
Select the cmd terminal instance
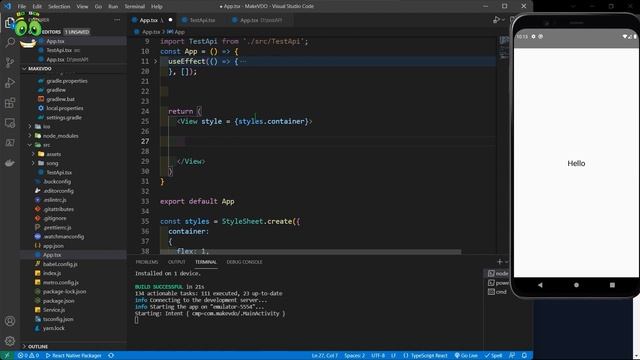(497, 292)
